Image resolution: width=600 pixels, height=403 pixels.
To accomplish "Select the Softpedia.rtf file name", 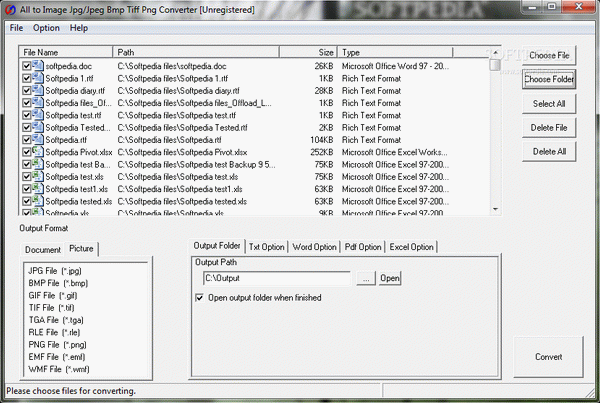I will point(66,140).
